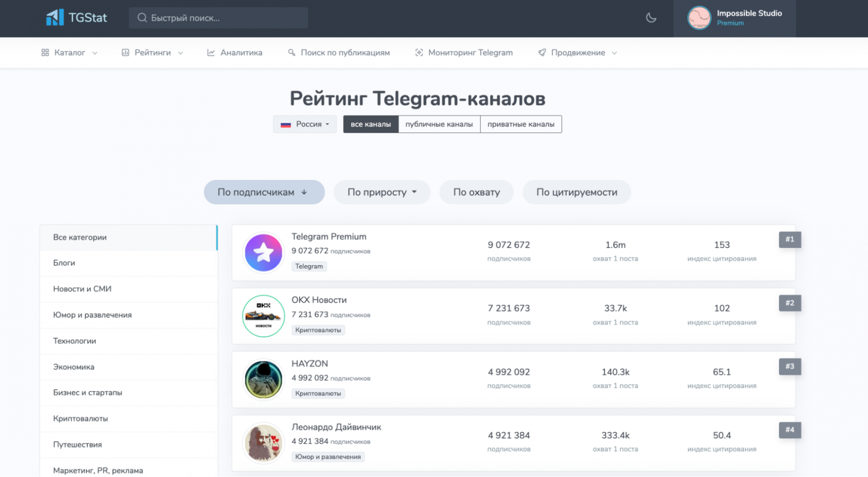868x477 pixels.
Task: Sort by По подписчикам
Action: coord(264,192)
